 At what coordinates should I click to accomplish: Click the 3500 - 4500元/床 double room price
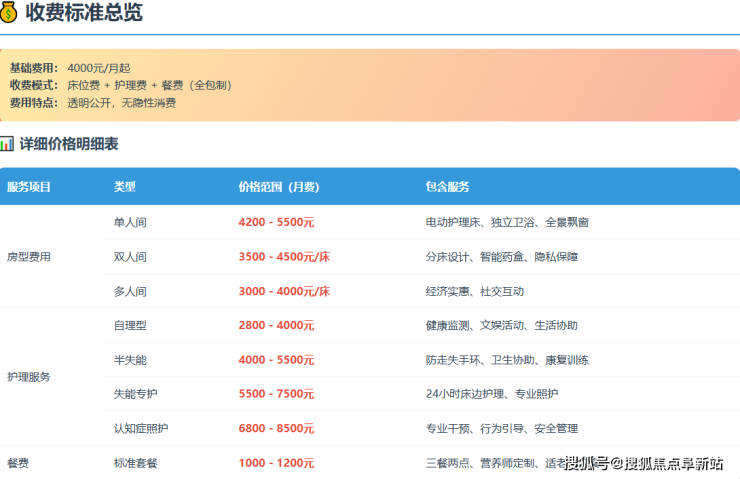(x=284, y=257)
